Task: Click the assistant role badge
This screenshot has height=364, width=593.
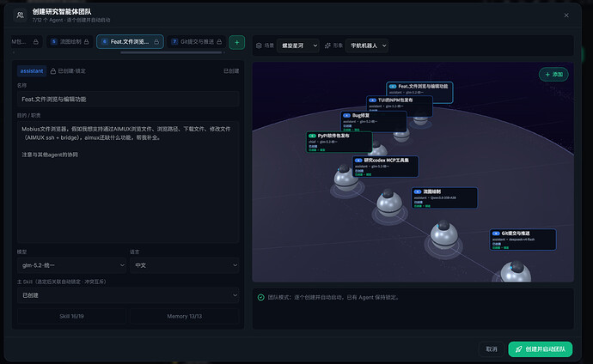Action: pyautogui.click(x=32, y=71)
